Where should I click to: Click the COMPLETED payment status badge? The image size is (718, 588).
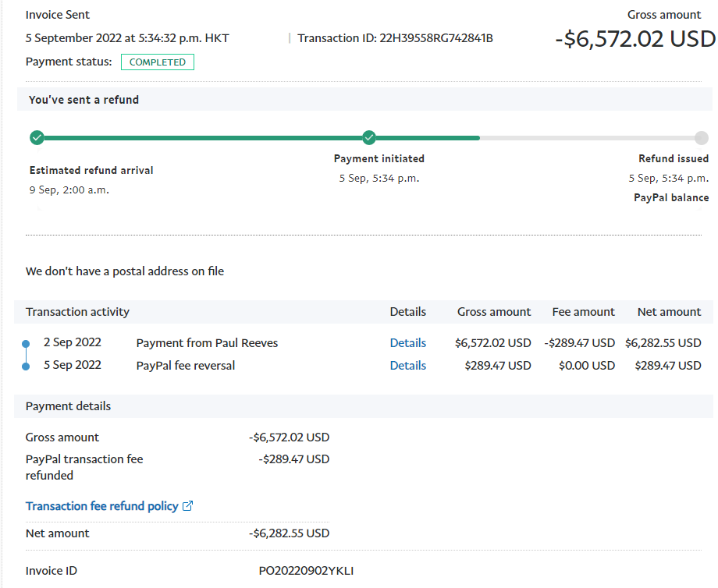tap(157, 62)
